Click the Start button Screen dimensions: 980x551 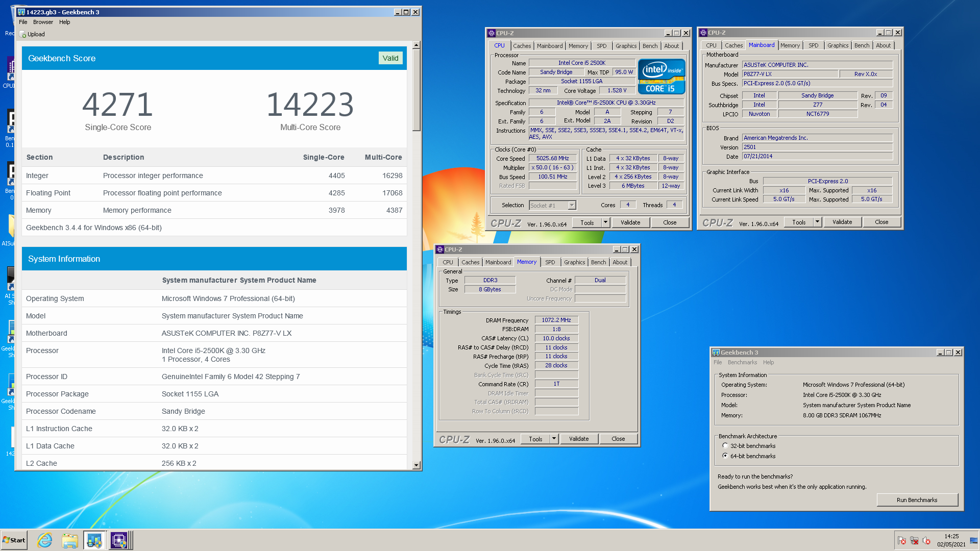pyautogui.click(x=14, y=540)
